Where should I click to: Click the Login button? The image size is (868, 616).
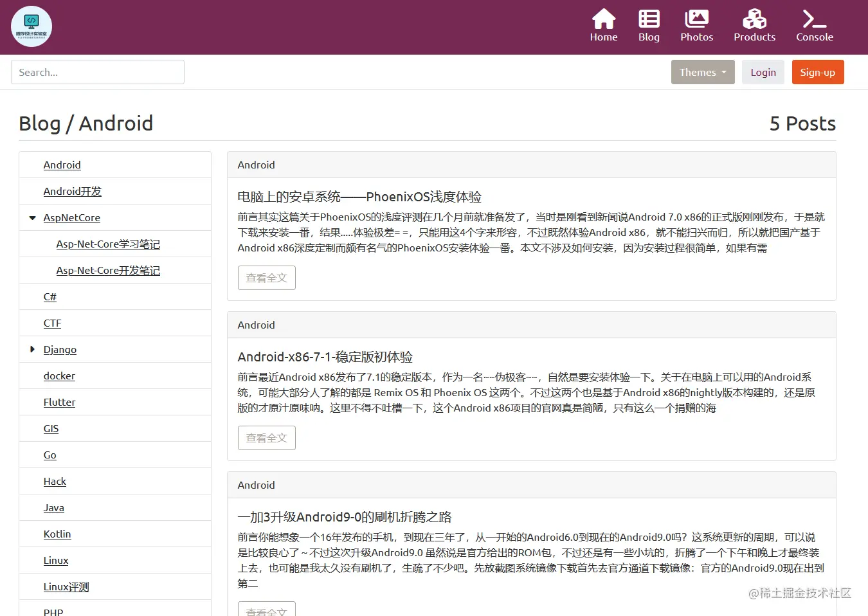point(763,72)
